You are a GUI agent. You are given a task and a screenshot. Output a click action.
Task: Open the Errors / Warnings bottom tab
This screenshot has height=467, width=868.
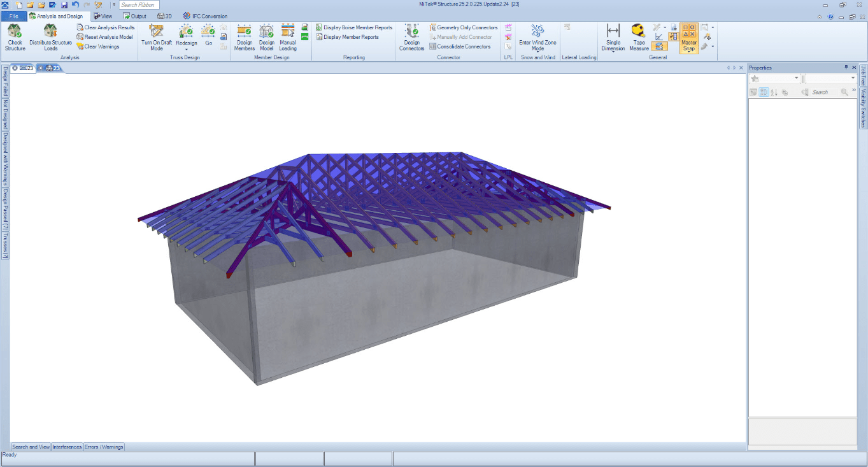pos(104,447)
